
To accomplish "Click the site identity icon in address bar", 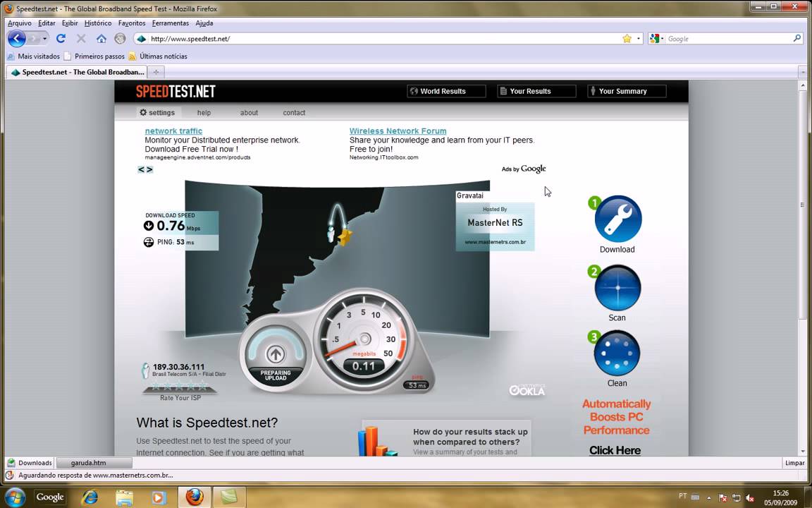I will [x=142, y=38].
